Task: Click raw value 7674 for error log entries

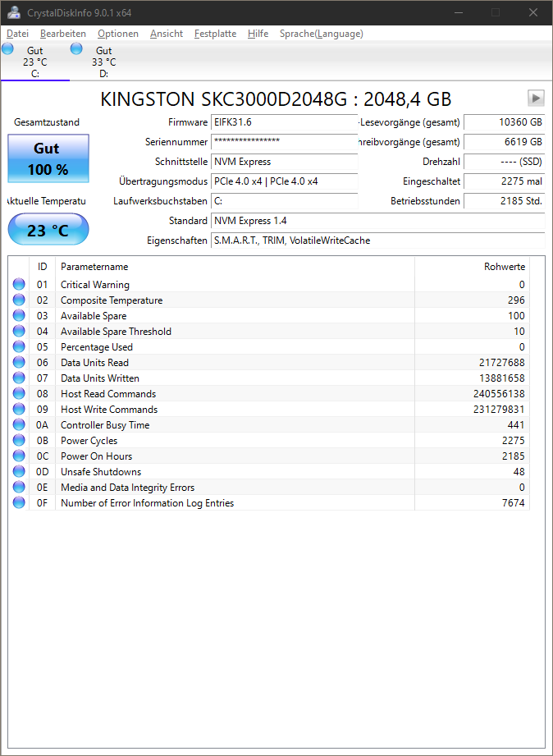Action: 513,503
